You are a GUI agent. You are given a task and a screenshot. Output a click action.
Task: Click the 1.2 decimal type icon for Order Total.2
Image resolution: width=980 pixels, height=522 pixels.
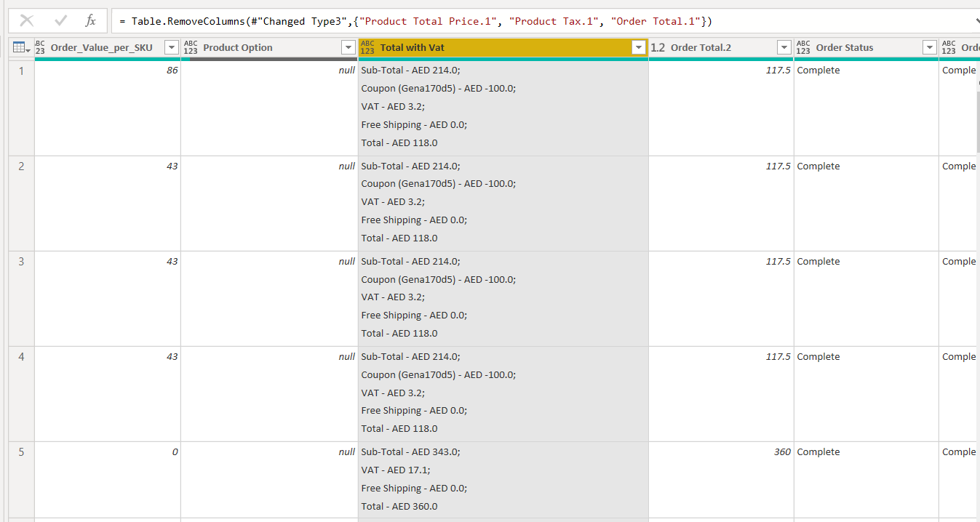(658, 47)
